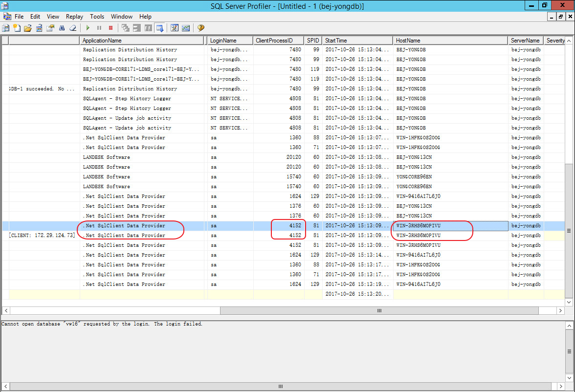Launch the tuning advisor icon

(x=174, y=28)
